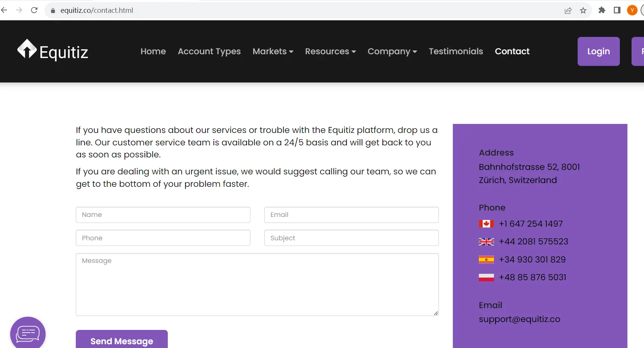Click the browser back arrow
This screenshot has height=348, width=644.
(x=4, y=10)
